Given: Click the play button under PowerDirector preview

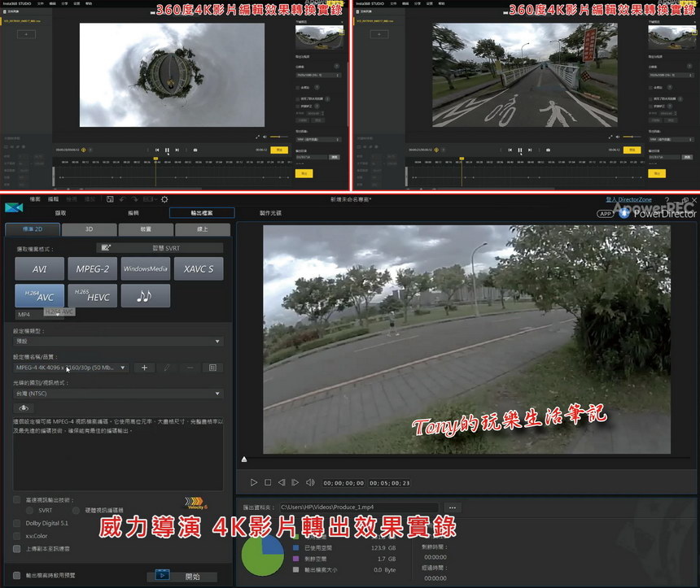Looking at the screenshot, I should click(254, 482).
